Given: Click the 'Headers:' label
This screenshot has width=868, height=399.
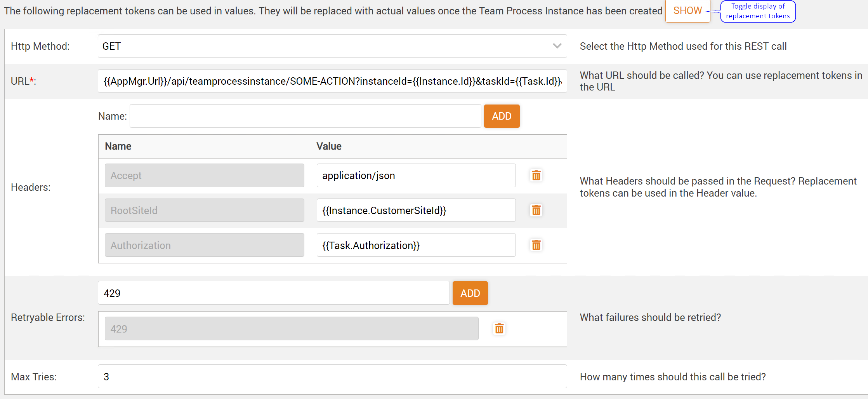Looking at the screenshot, I should click(31, 187).
